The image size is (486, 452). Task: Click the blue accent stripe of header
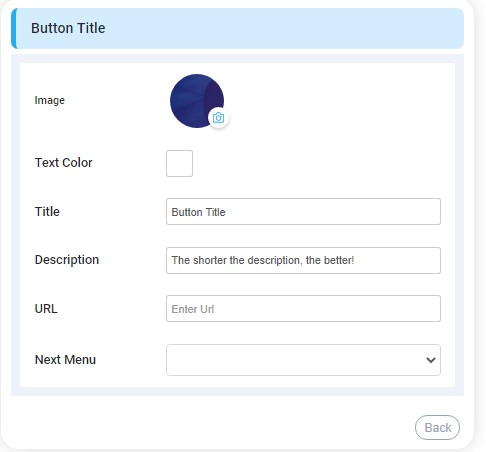coord(14,28)
